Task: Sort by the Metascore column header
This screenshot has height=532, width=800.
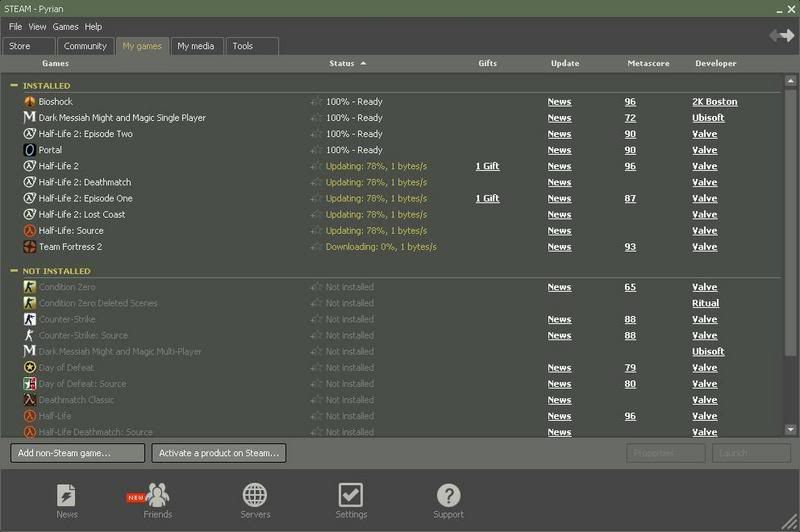Action: (648, 63)
